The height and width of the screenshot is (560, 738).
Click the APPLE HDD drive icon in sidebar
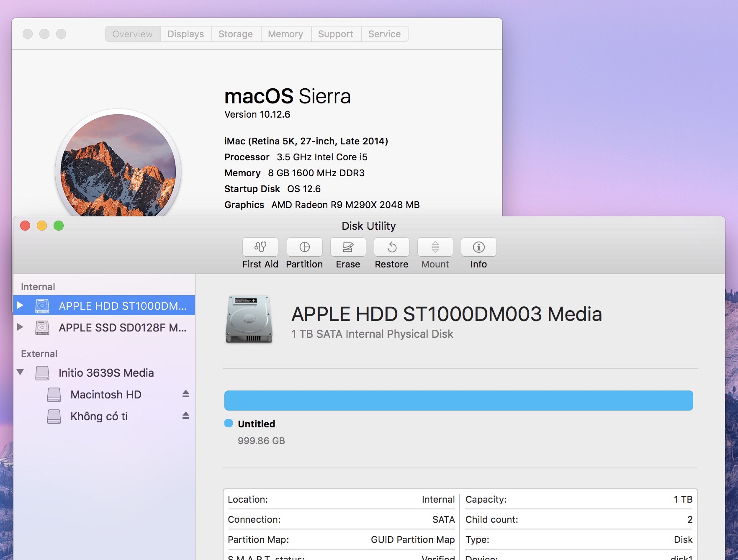42,306
